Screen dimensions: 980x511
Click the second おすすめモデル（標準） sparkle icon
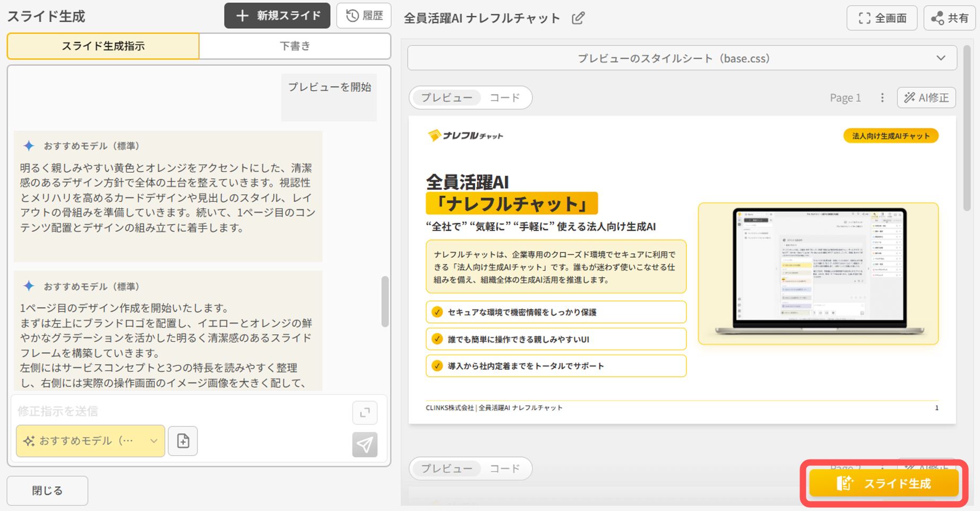tap(29, 286)
